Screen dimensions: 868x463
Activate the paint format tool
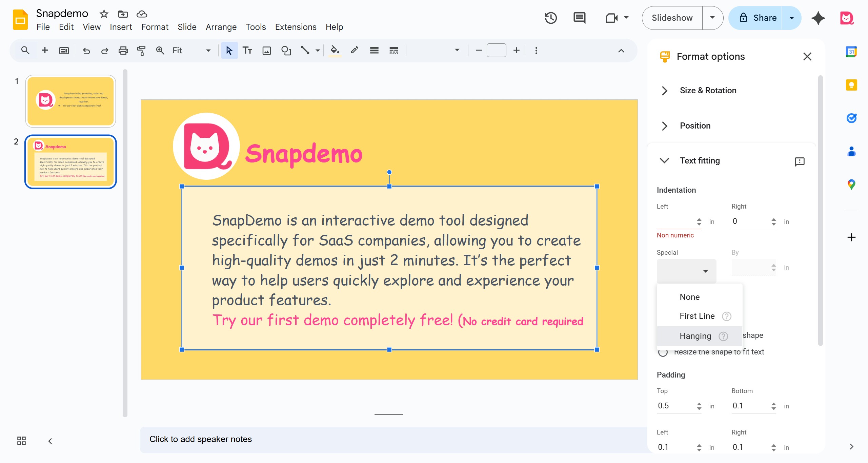[x=141, y=51]
